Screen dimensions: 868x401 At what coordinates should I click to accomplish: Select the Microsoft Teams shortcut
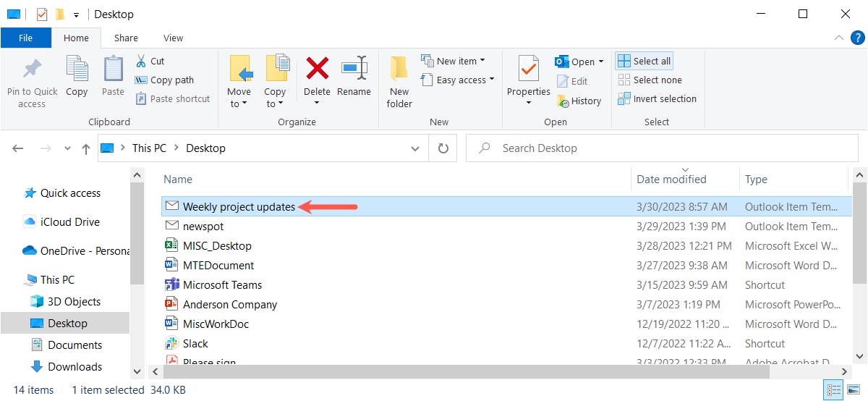[505, 284]
